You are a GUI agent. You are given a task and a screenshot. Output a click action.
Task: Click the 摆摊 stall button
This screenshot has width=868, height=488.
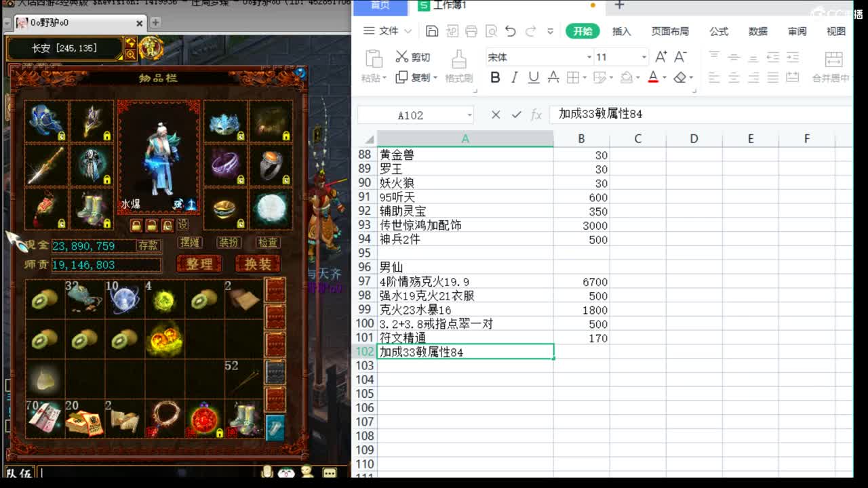(x=190, y=242)
